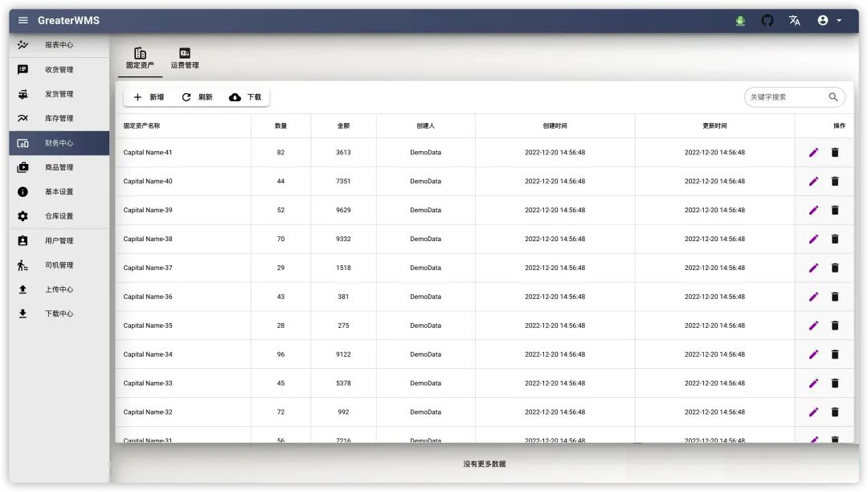This screenshot has height=492, width=868.
Task: Edit the Capital Name-37 row
Action: coord(813,268)
